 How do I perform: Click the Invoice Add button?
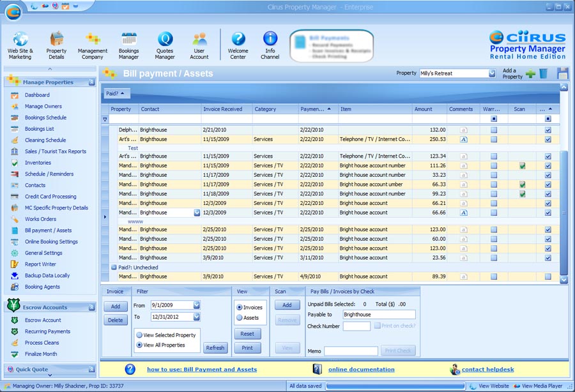116,306
